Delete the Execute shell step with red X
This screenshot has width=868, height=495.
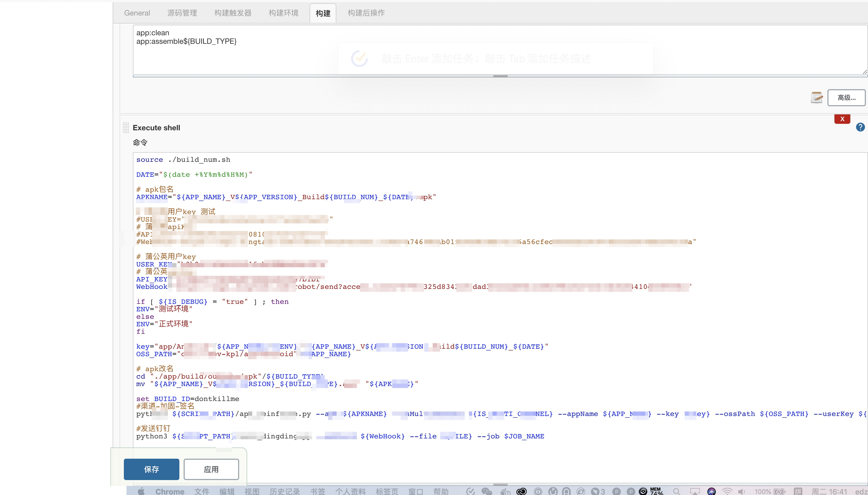tap(842, 119)
